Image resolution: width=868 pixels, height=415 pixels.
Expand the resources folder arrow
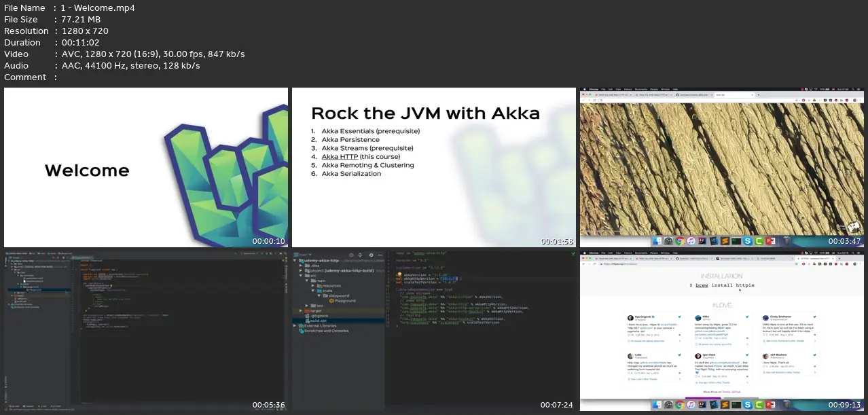[x=312, y=285]
